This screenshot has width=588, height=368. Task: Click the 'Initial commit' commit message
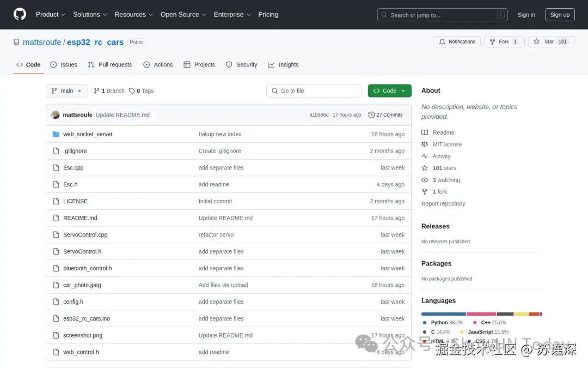(215, 201)
